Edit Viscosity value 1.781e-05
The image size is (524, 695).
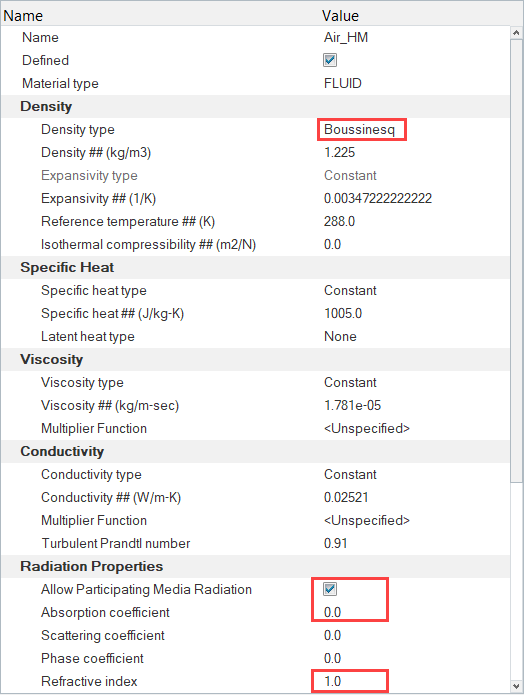point(352,405)
